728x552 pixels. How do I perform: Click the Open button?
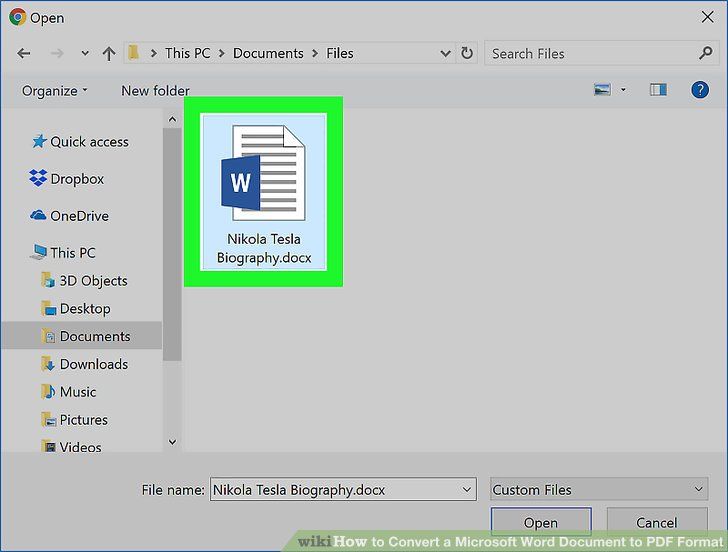pyautogui.click(x=541, y=522)
